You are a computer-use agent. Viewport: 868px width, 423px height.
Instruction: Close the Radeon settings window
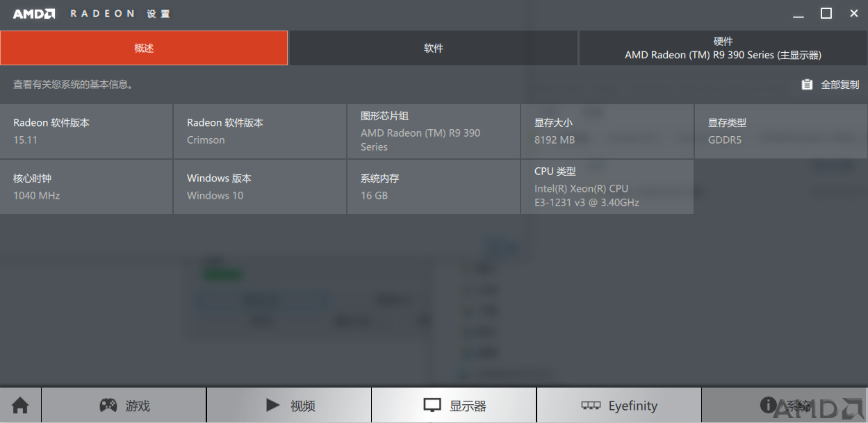853,13
